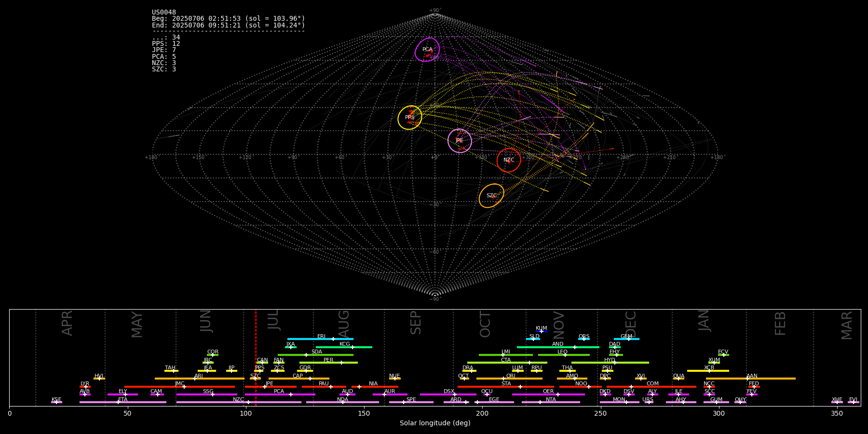The height and width of the screenshot is (434, 868).
Task: Click the 'SZC: 3' count in legend
Action: click(x=164, y=69)
